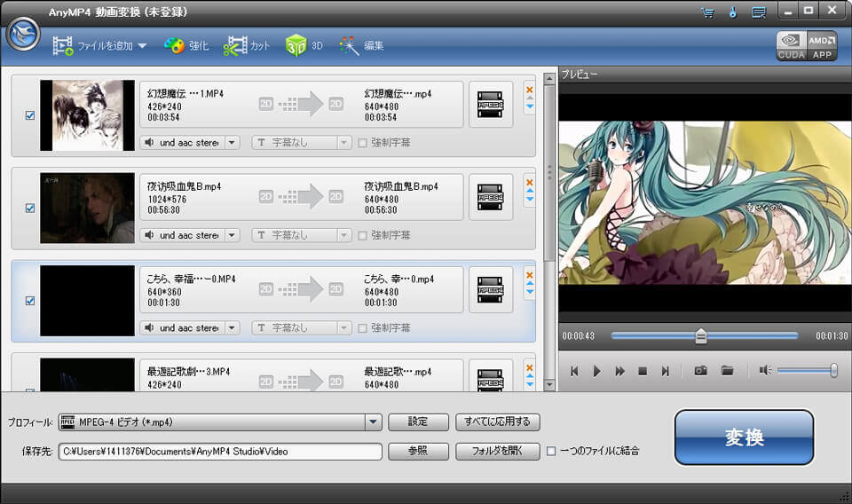The width and height of the screenshot is (852, 504).
Task: Click the 設定 settings button
Action: coord(418,422)
